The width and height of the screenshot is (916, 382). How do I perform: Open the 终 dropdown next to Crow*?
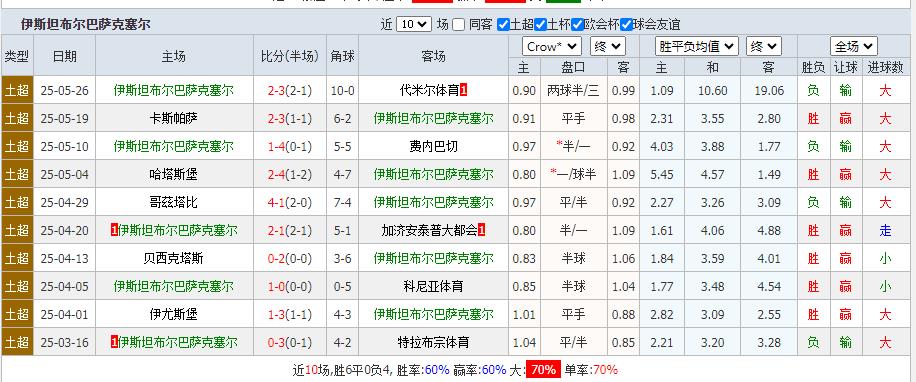coord(608,47)
